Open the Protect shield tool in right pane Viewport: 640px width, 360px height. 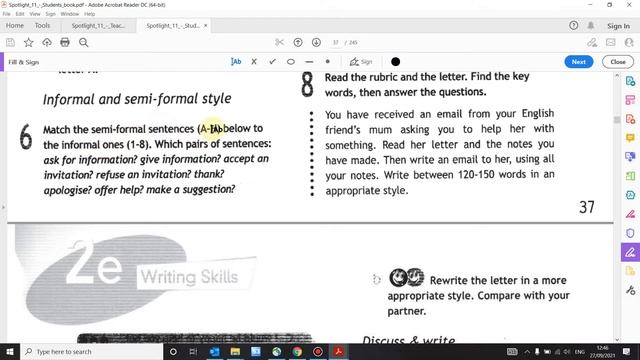point(630,233)
